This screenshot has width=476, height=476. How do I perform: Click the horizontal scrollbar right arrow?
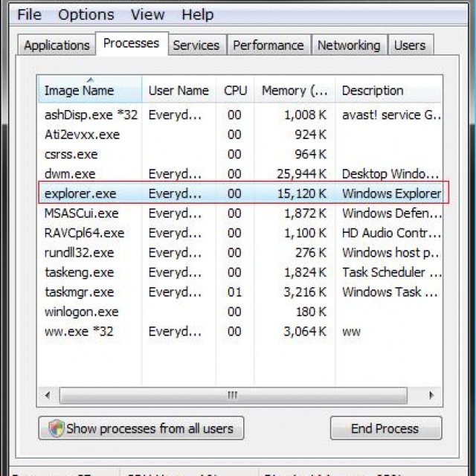tap(434, 394)
